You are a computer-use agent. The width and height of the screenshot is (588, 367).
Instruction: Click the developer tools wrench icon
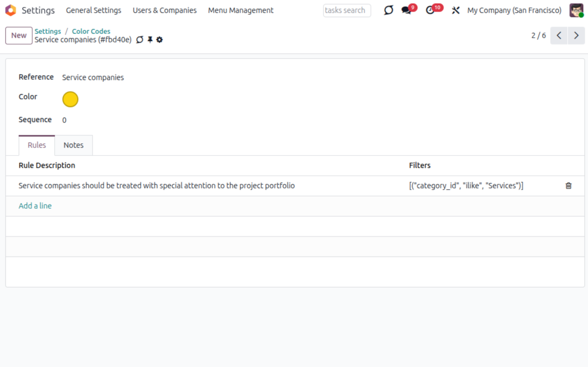point(456,10)
